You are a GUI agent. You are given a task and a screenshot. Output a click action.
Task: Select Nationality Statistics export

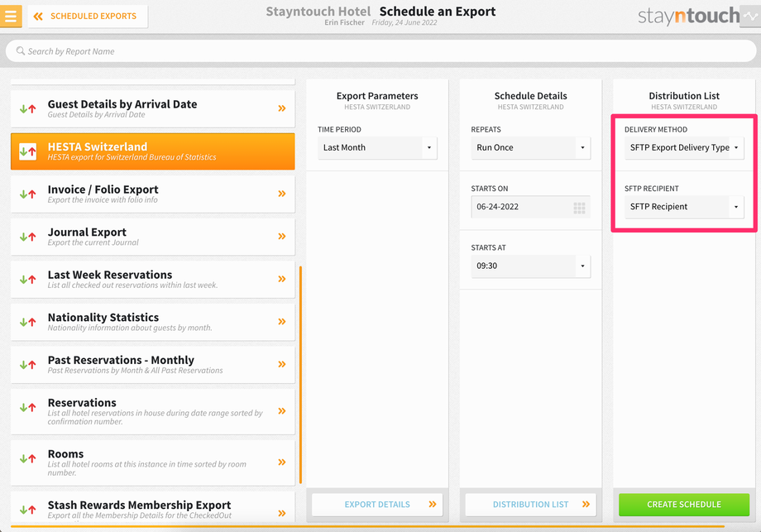[x=152, y=323]
